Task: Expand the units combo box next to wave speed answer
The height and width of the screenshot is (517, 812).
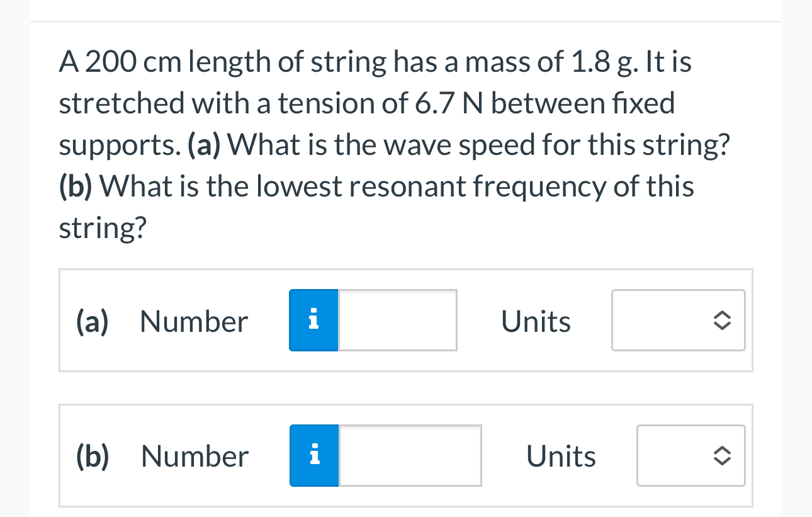Action: coord(678,321)
